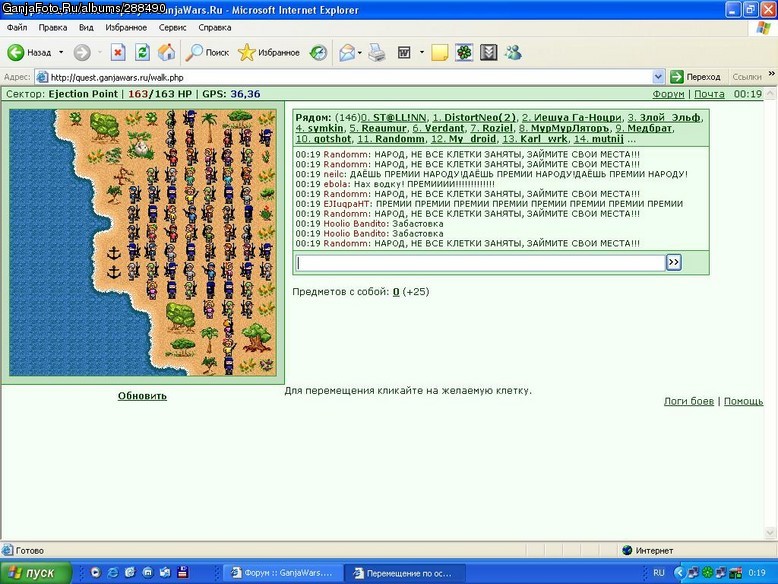Open the Форум link
Viewport: 778px width, 584px height.
coord(668,94)
